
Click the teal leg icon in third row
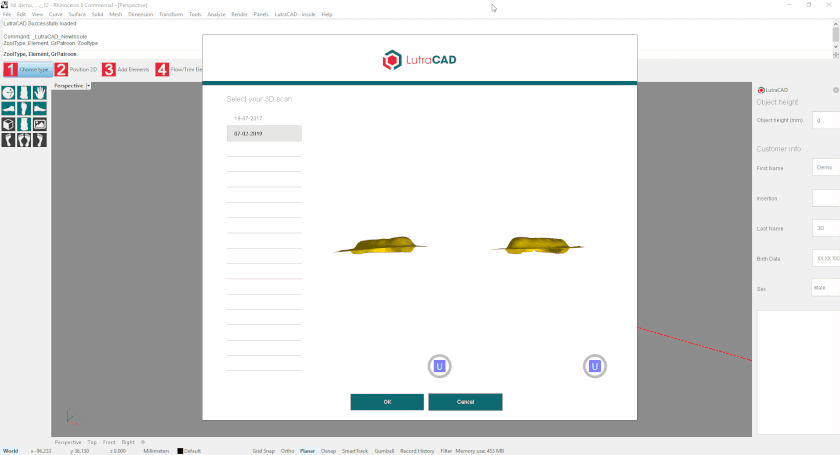[24, 124]
